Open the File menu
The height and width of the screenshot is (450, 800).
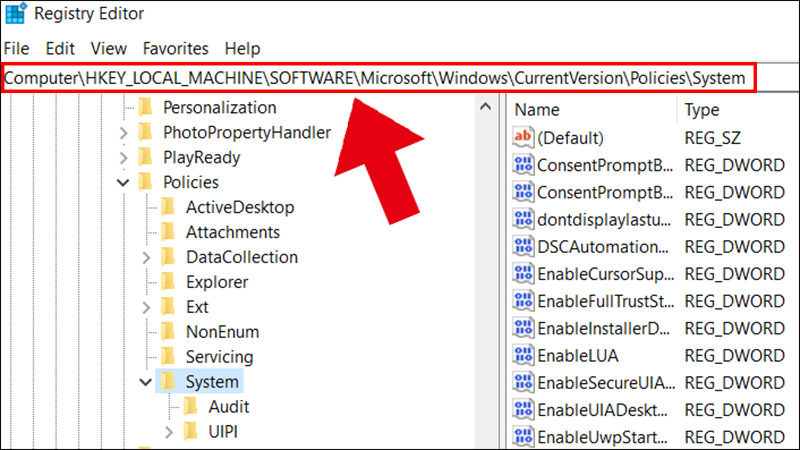(16, 48)
